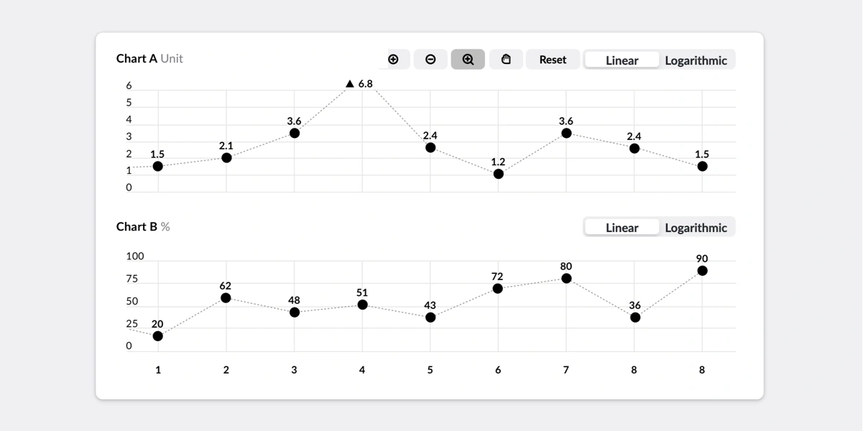868x431 pixels.
Task: Click the 90 data point in Chart B
Action: click(x=702, y=271)
